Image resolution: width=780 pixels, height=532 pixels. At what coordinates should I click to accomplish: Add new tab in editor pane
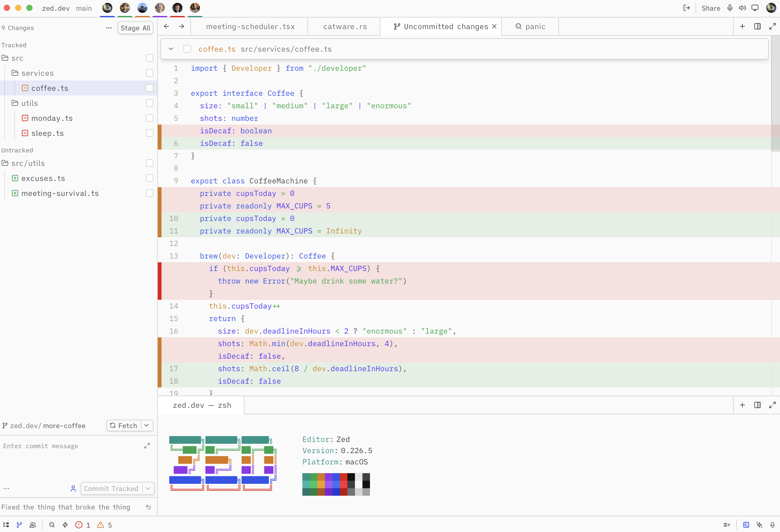pos(742,26)
